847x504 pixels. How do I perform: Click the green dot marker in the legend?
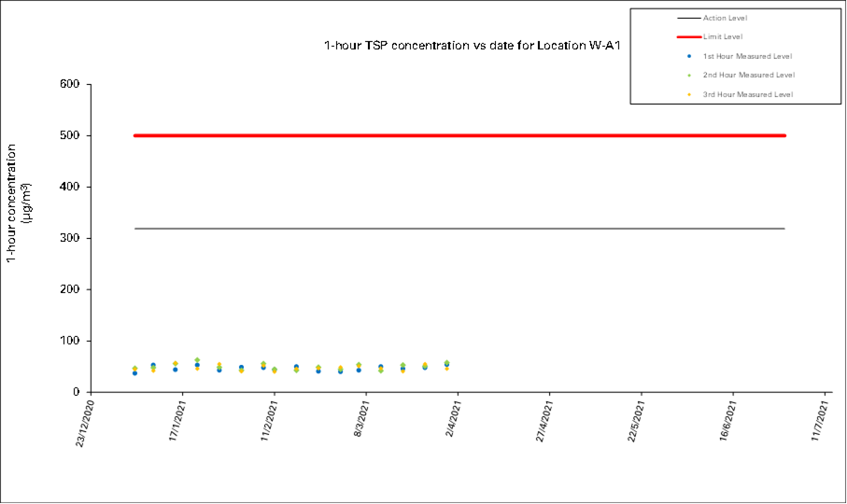click(x=688, y=76)
